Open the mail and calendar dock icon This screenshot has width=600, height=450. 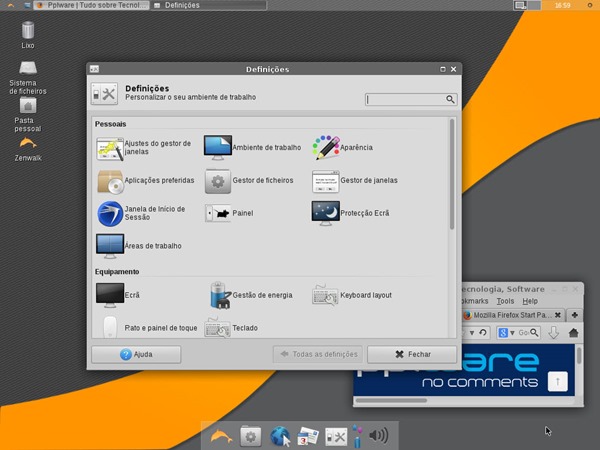tap(308, 436)
